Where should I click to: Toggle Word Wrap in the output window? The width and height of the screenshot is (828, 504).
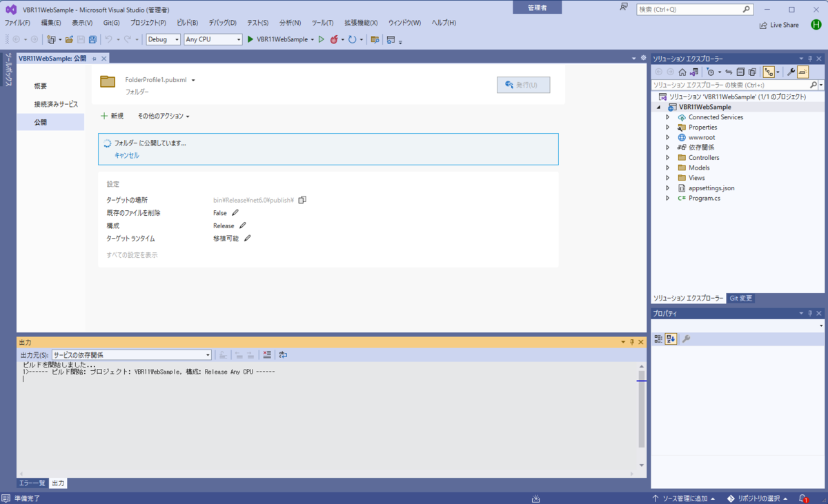[282, 354]
